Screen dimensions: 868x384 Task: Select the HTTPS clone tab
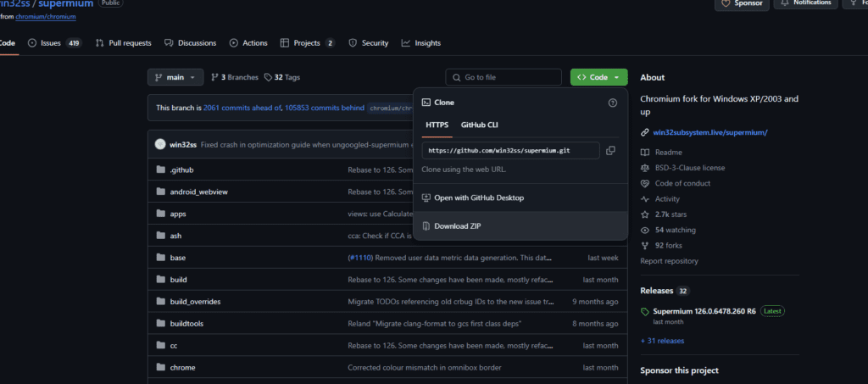point(437,125)
